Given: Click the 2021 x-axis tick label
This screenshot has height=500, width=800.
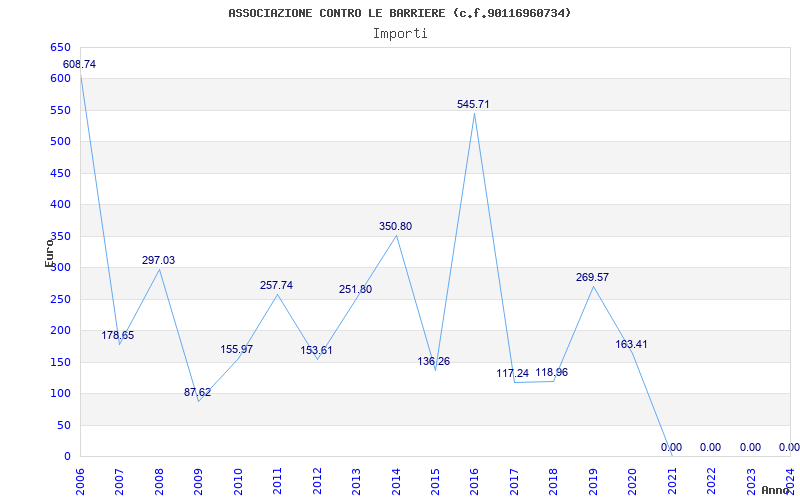Looking at the screenshot, I should [x=672, y=482].
